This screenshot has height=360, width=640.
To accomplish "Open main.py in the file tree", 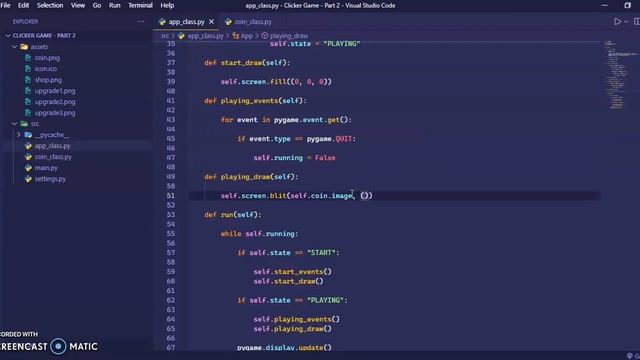I will 46,168.
